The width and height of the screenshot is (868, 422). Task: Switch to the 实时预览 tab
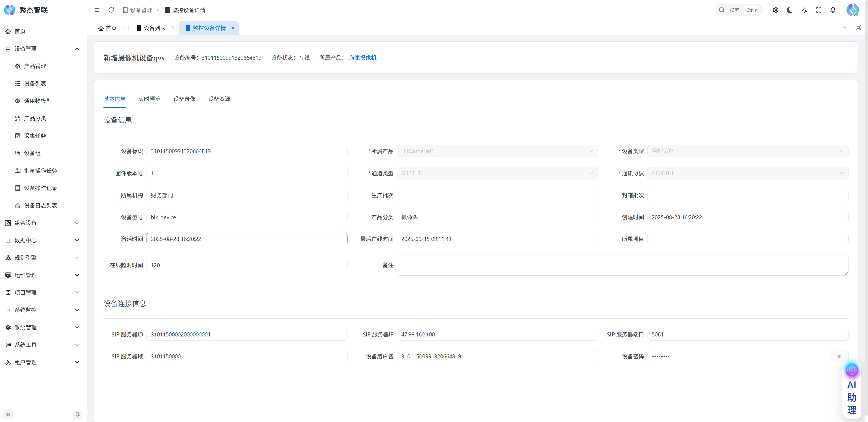pos(149,99)
